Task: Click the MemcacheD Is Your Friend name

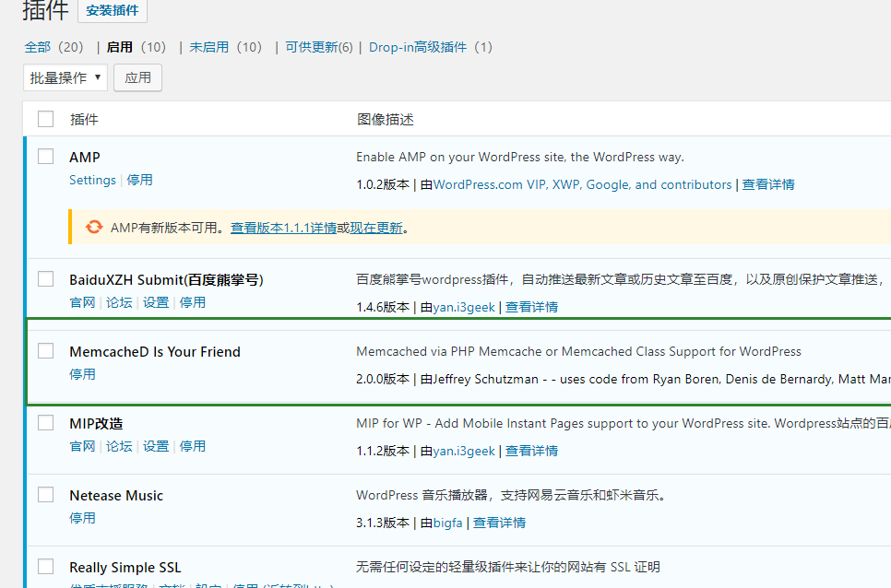Action: click(155, 352)
